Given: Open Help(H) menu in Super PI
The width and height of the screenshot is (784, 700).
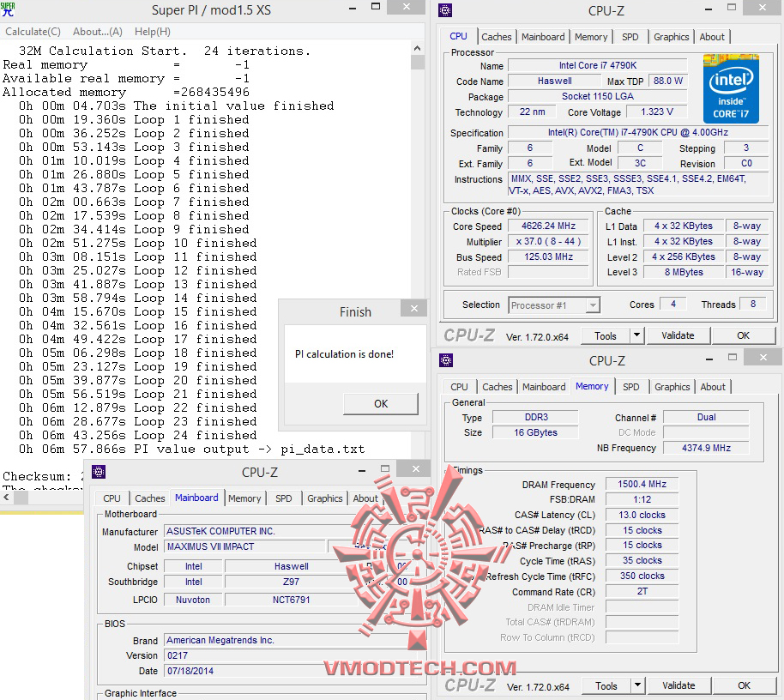Looking at the screenshot, I should coord(153,32).
